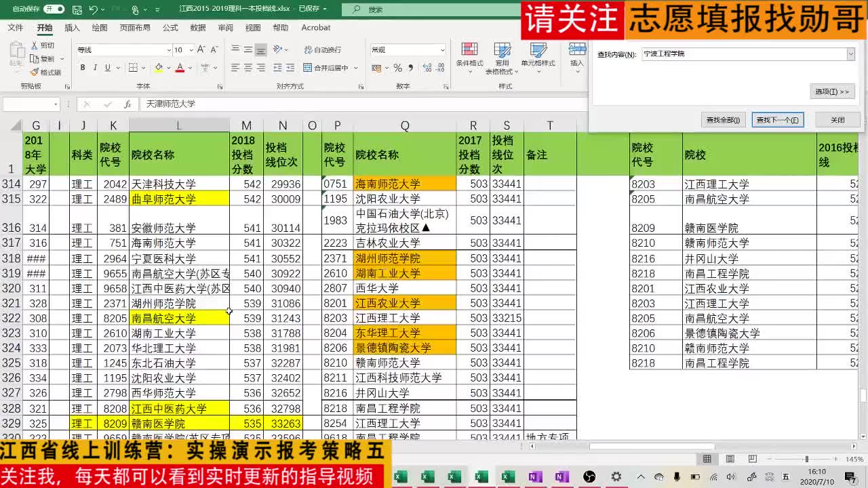Open the fill color dropdown arrow
This screenshot has width=868, height=488.
click(x=168, y=68)
